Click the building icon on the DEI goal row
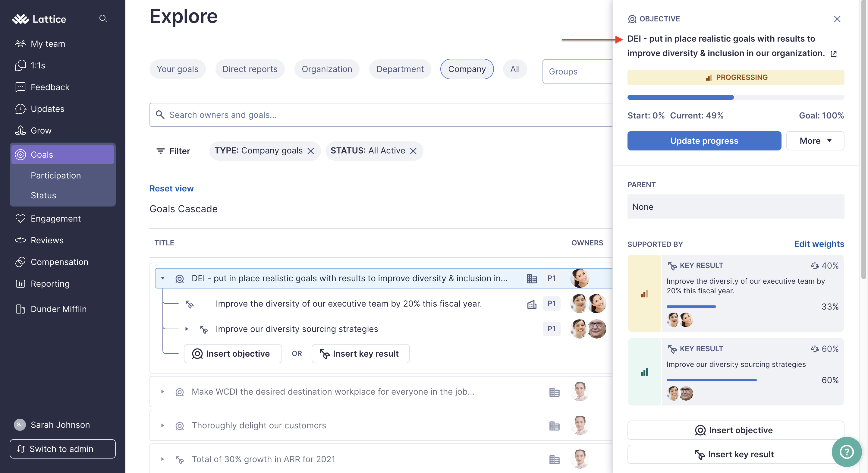The image size is (868, 473). click(x=531, y=279)
